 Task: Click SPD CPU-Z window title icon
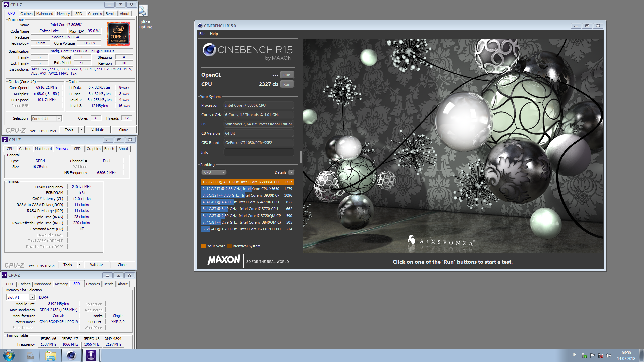coord(4,275)
